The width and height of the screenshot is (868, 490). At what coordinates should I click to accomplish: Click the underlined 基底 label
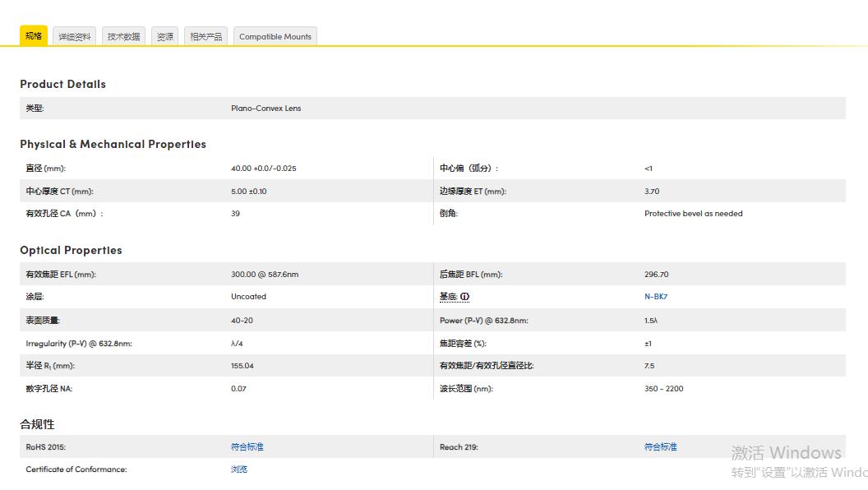click(x=449, y=297)
